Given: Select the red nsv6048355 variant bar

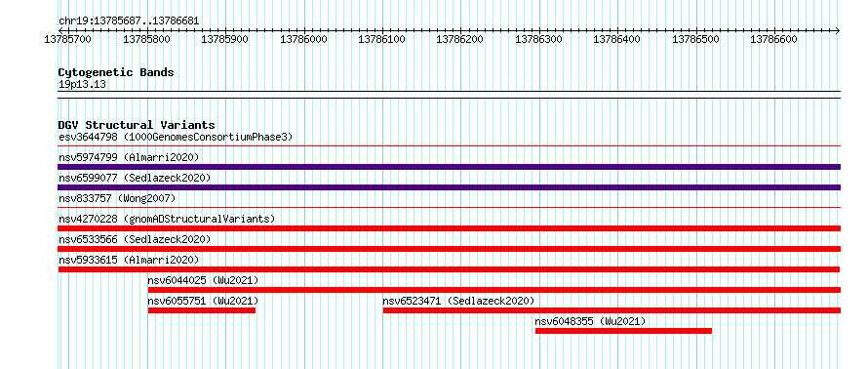Looking at the screenshot, I should pos(623,331).
